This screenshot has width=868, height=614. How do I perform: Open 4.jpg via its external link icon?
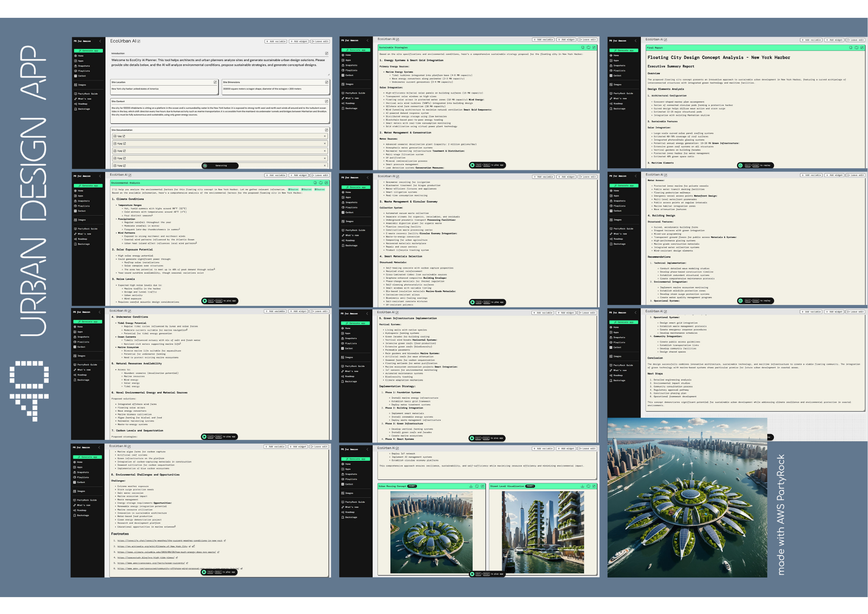[125, 144]
